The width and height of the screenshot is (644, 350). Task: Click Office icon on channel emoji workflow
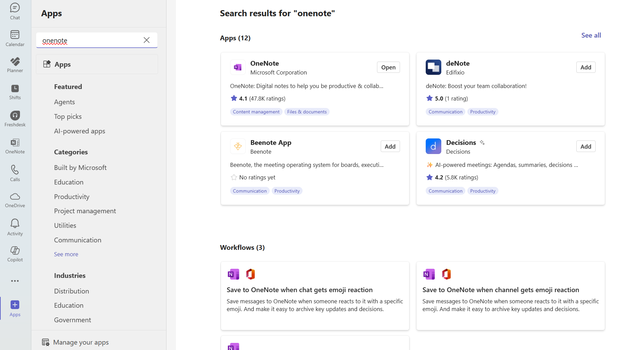click(x=446, y=274)
